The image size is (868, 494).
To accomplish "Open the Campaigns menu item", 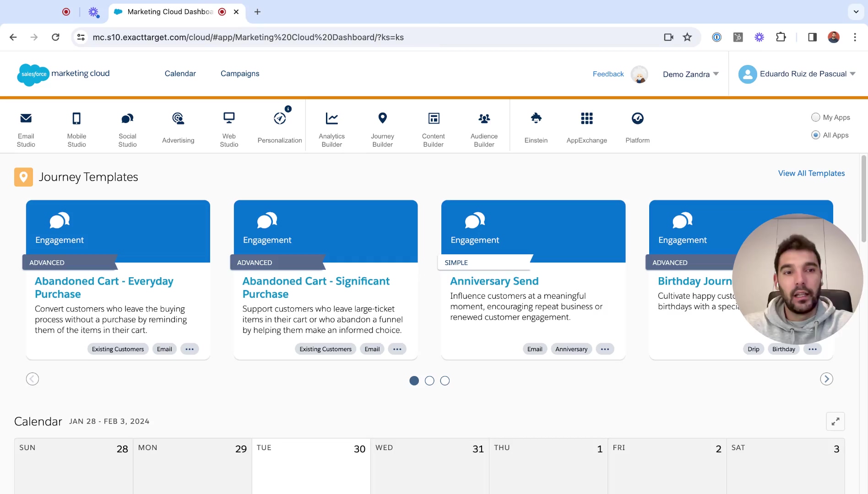I will [x=240, y=74].
